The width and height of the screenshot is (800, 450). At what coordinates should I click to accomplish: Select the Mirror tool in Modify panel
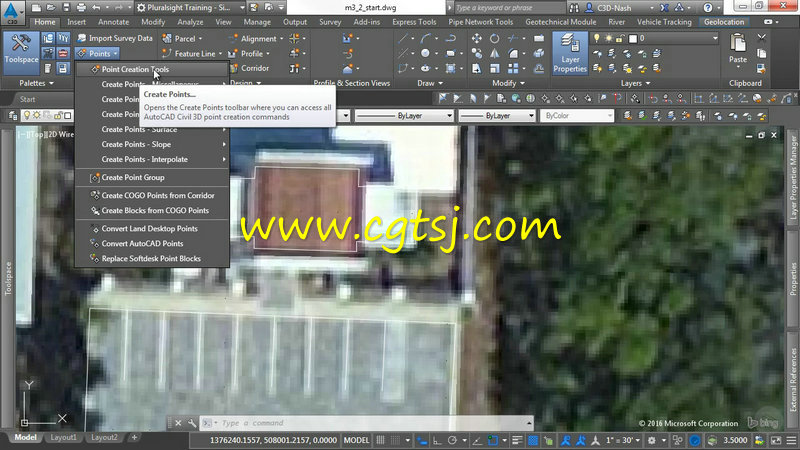(x=494, y=53)
